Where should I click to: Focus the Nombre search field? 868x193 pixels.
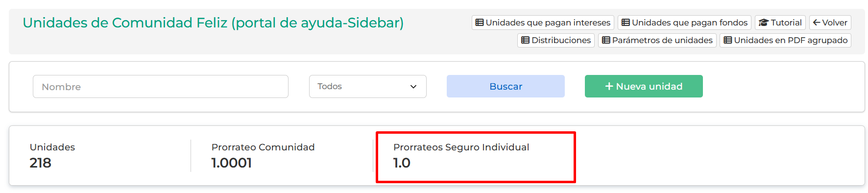pyautogui.click(x=161, y=86)
